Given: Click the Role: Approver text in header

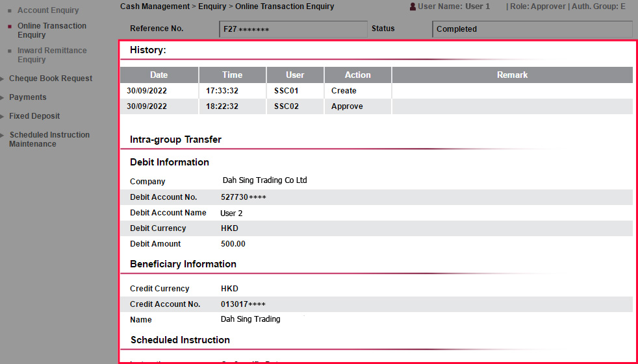Looking at the screenshot, I should click(539, 6).
